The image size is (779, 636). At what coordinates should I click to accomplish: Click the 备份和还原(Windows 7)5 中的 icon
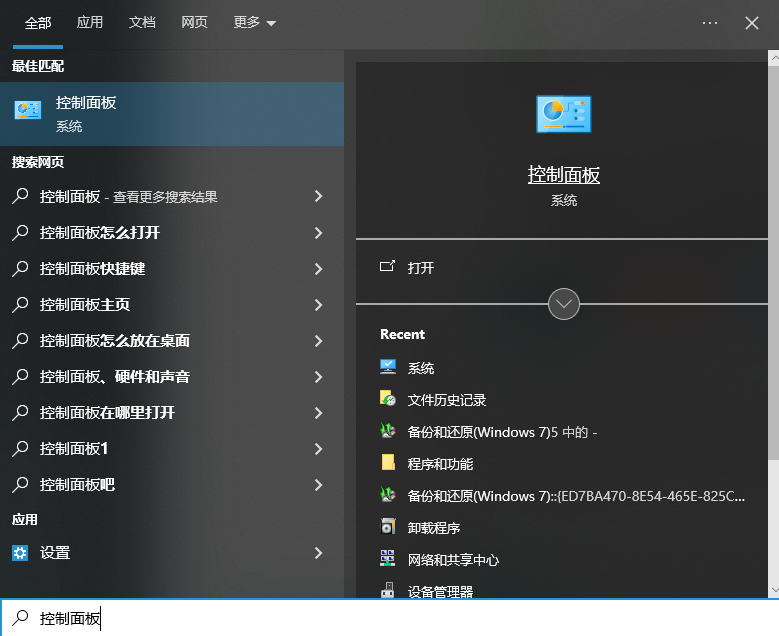click(388, 430)
